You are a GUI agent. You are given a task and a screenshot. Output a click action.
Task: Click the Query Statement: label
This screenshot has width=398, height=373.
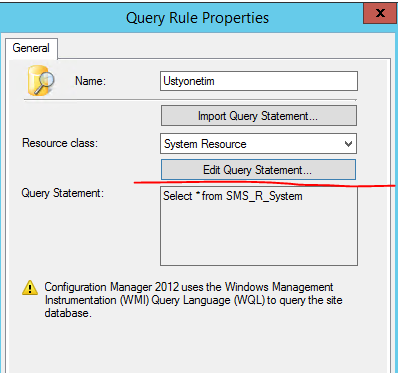[63, 193]
